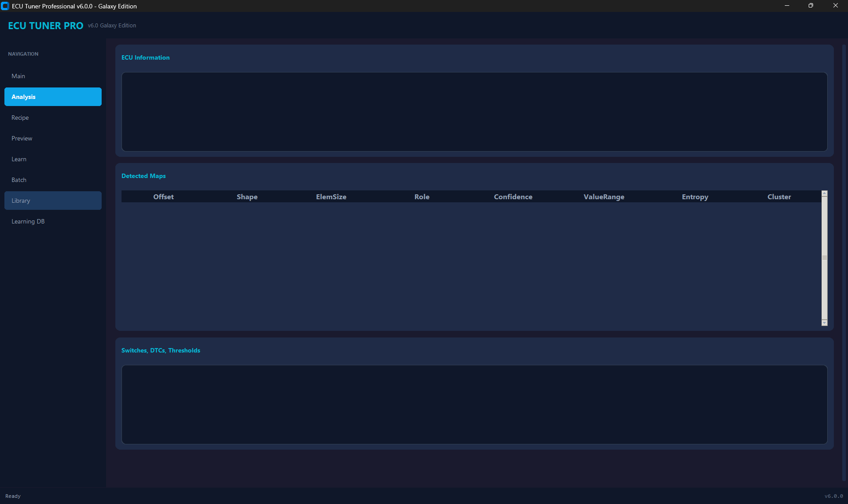Click the ElemSize column header
848x504 pixels.
coord(331,197)
